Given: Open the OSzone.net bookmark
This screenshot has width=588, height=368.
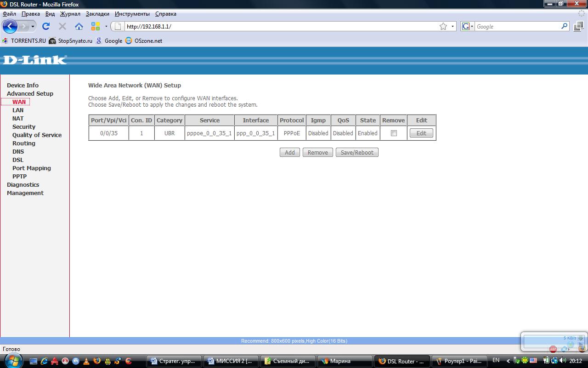Looking at the screenshot, I should click(x=144, y=40).
